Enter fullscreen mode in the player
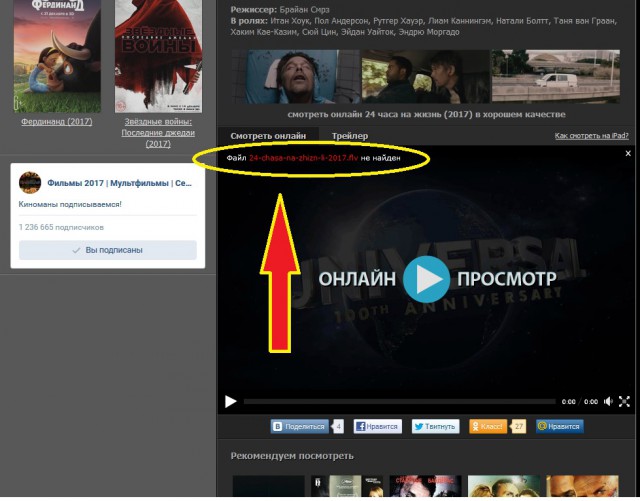Viewport: 640px width, 501px height. pos(624,401)
